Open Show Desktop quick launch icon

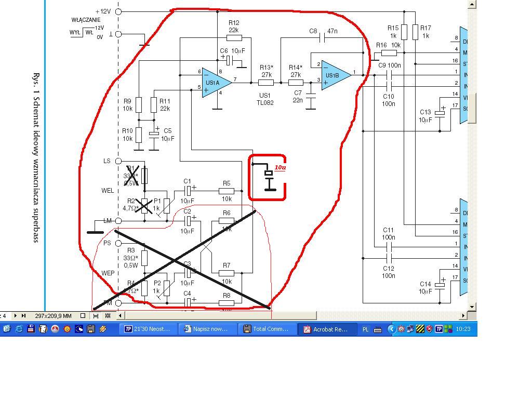(7, 328)
